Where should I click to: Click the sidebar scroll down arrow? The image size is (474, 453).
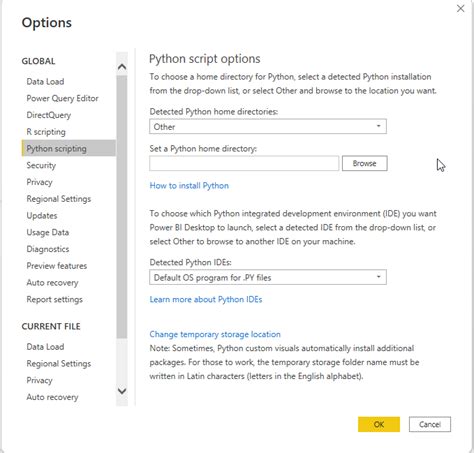[x=122, y=391]
